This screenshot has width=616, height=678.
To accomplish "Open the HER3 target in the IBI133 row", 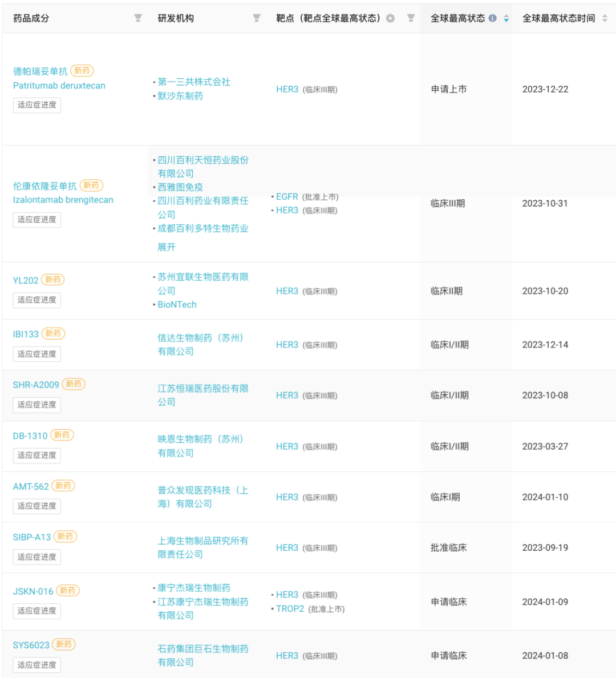I will [x=287, y=345].
